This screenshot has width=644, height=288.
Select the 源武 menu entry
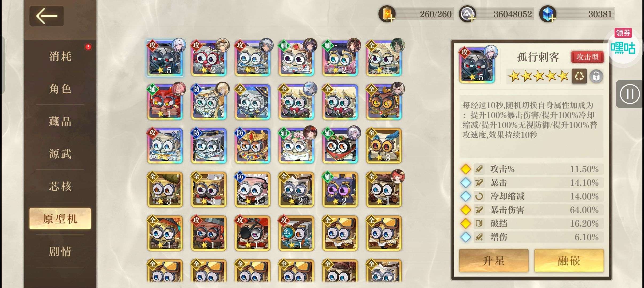click(60, 154)
